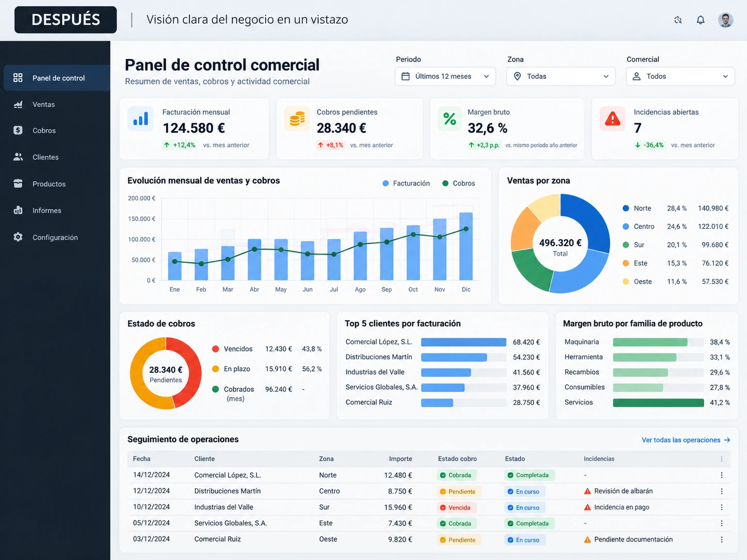
Task: Toggle the Facturación legend series
Action: 406,184
